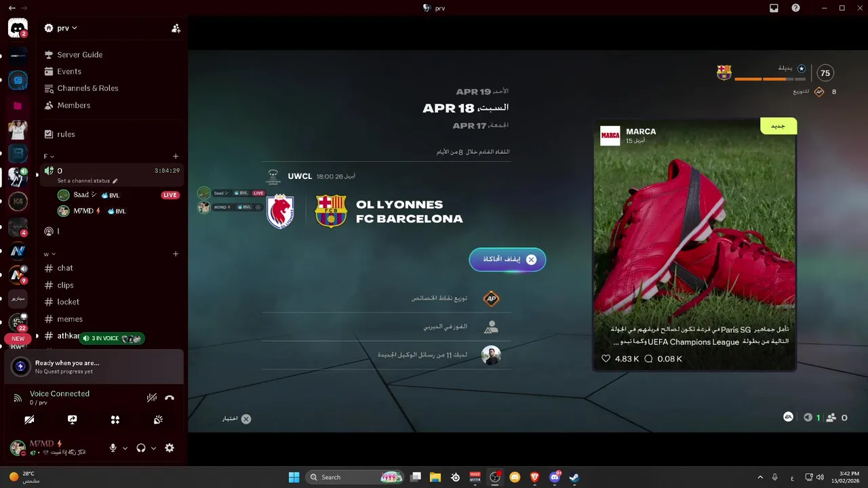
Task: Toggle noise suppression in voice panel
Action: [152, 398]
